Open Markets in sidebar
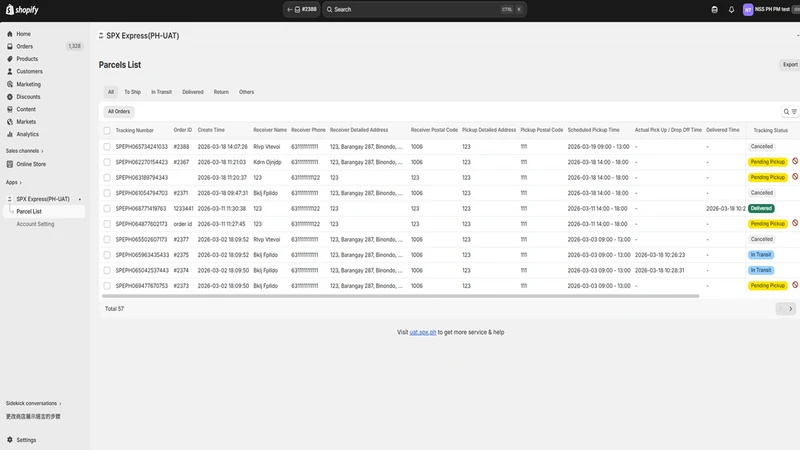Viewport: 800px width, 450px height. tap(26, 121)
